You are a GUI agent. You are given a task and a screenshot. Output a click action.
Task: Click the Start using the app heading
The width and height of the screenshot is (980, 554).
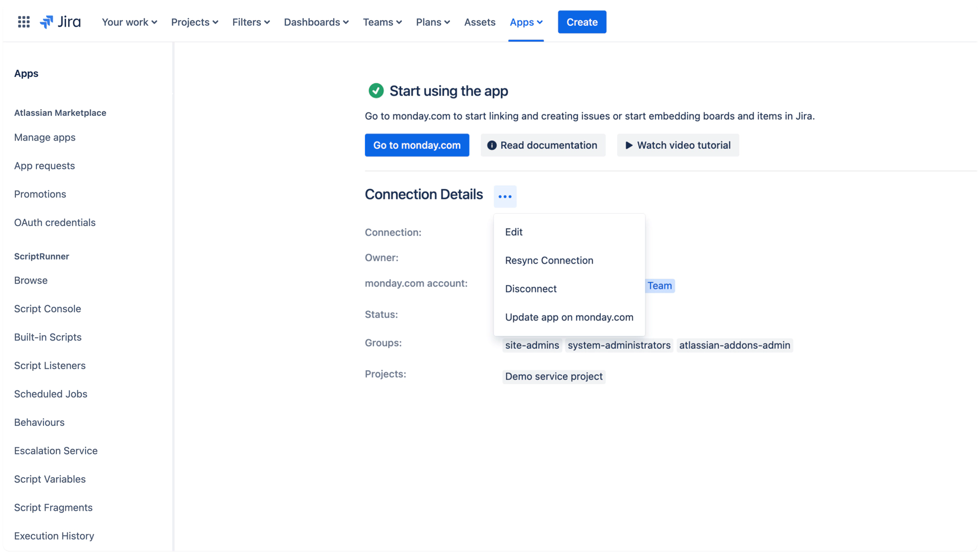pos(448,91)
